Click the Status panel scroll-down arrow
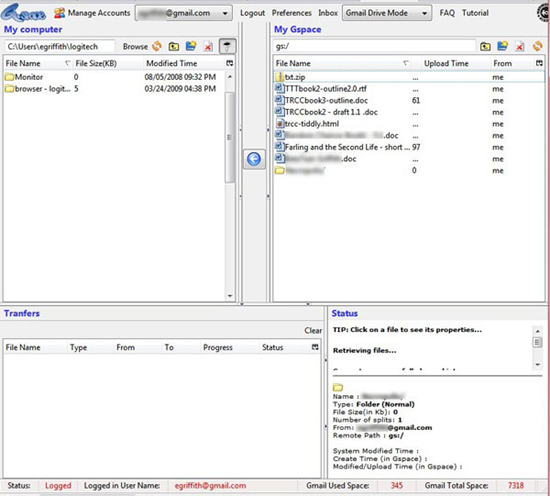 coord(537,365)
